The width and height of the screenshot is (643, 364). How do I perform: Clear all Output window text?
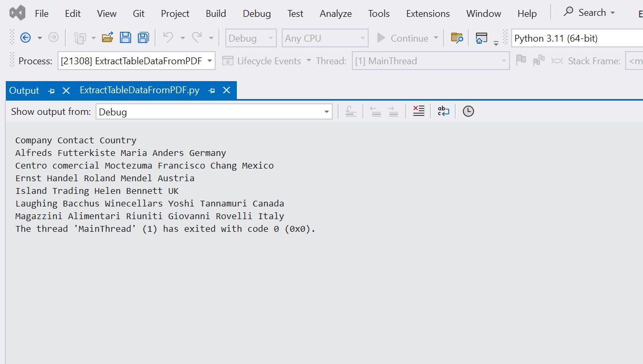(x=419, y=111)
